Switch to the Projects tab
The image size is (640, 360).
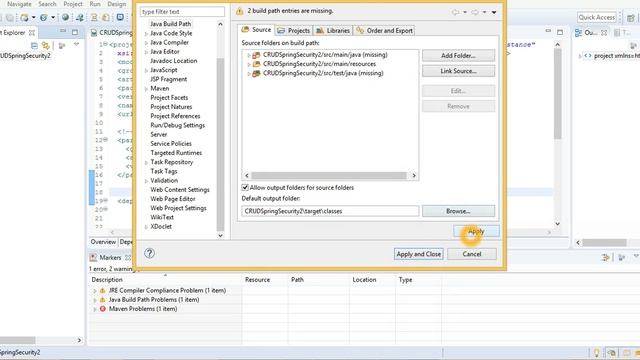[293, 31]
